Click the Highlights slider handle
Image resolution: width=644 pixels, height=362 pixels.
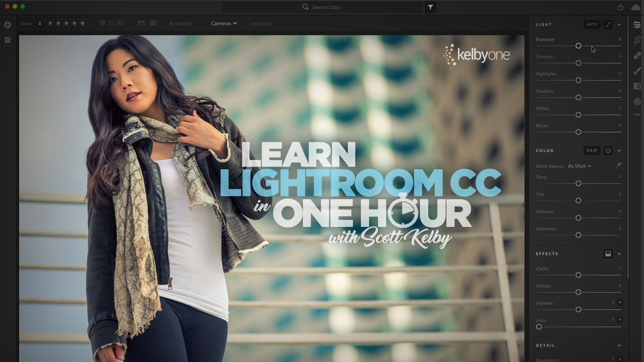click(x=578, y=80)
